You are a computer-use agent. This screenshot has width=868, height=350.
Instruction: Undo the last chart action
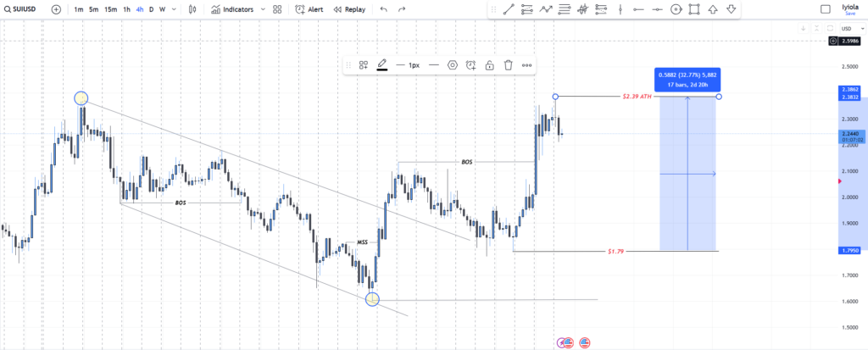(384, 9)
